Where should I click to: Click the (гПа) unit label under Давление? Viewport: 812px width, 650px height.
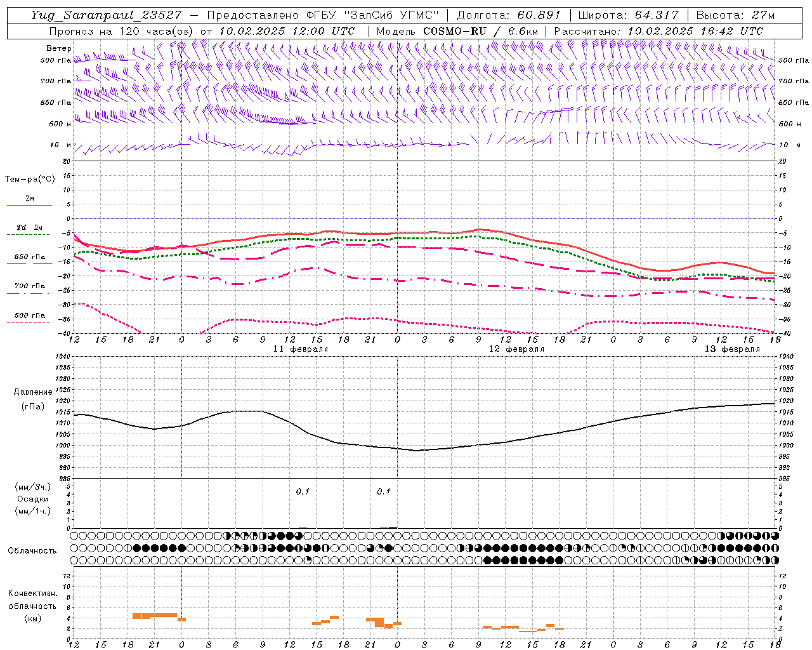pos(33,407)
